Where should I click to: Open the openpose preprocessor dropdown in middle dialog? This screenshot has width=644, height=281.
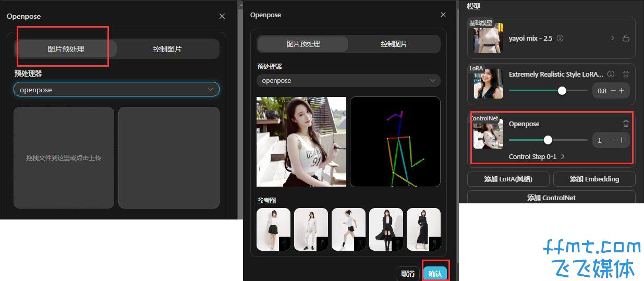tap(348, 81)
